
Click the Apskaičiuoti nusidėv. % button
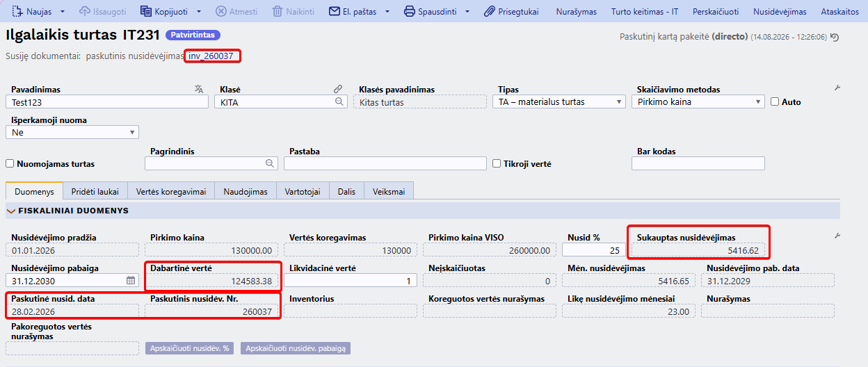(190, 348)
